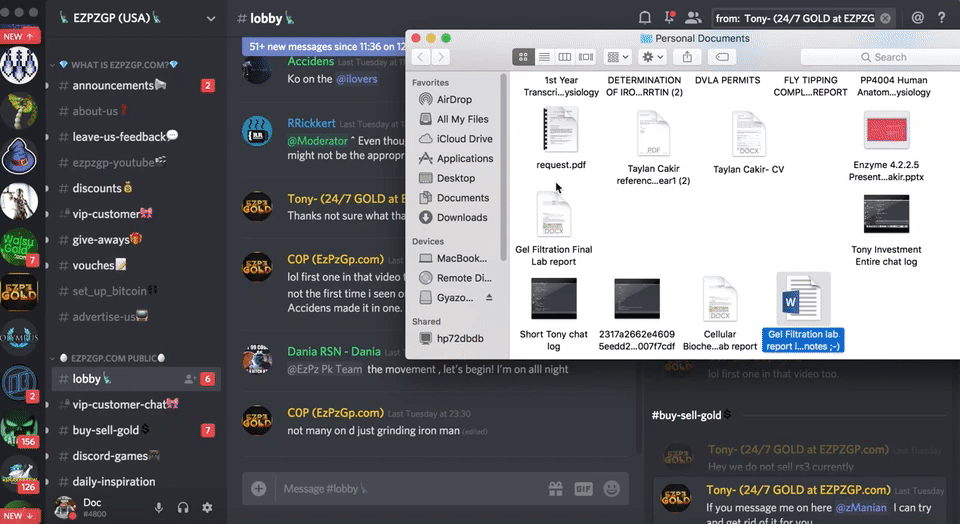Select request.pdf file in Finder

tap(561, 138)
